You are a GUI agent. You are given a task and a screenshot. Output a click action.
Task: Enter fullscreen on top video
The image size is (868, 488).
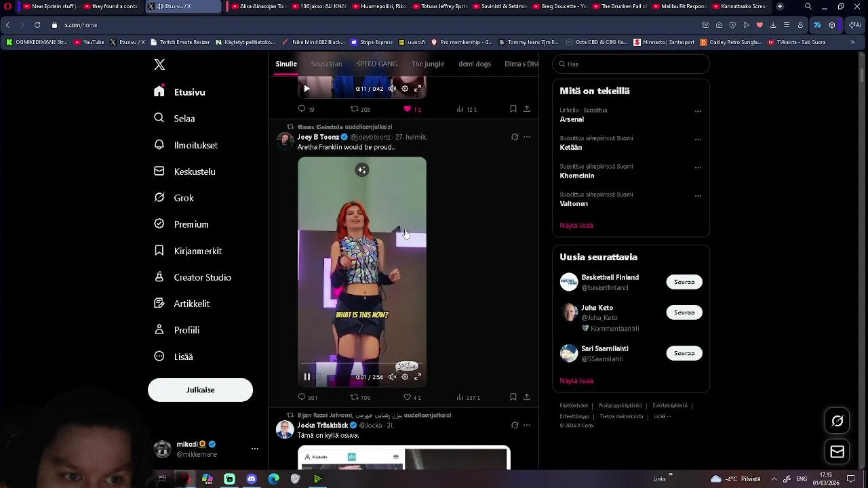tap(418, 88)
